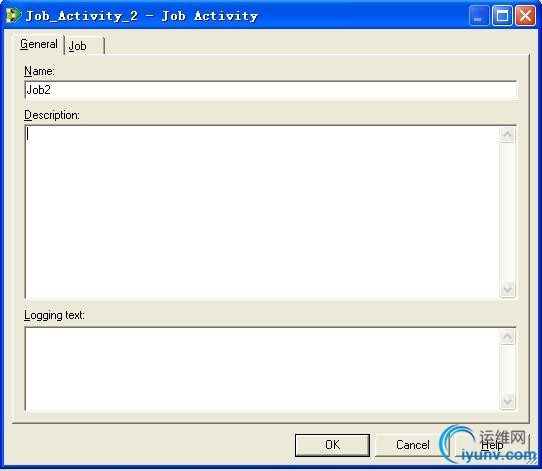Cancel the Job Activity dialog
This screenshot has width=542, height=471.
412,445
